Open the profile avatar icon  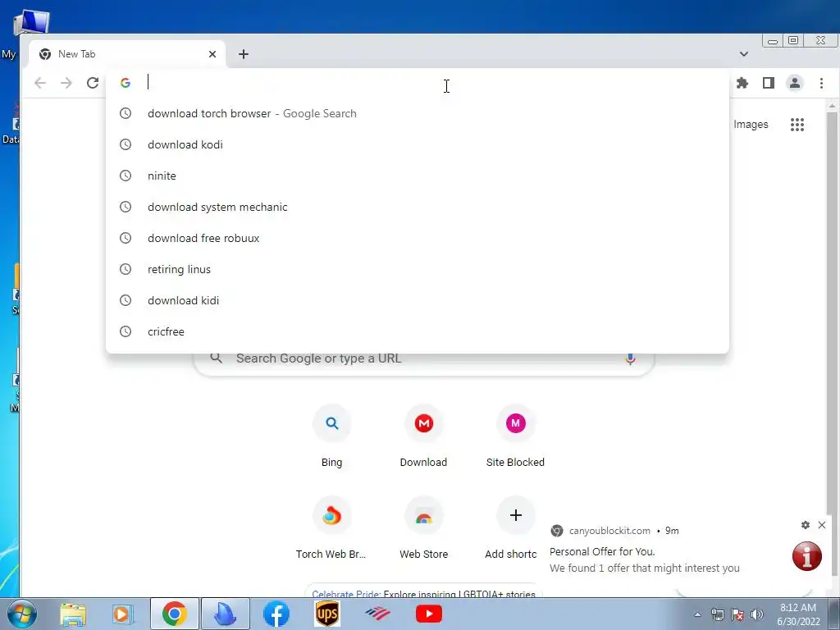coord(794,83)
